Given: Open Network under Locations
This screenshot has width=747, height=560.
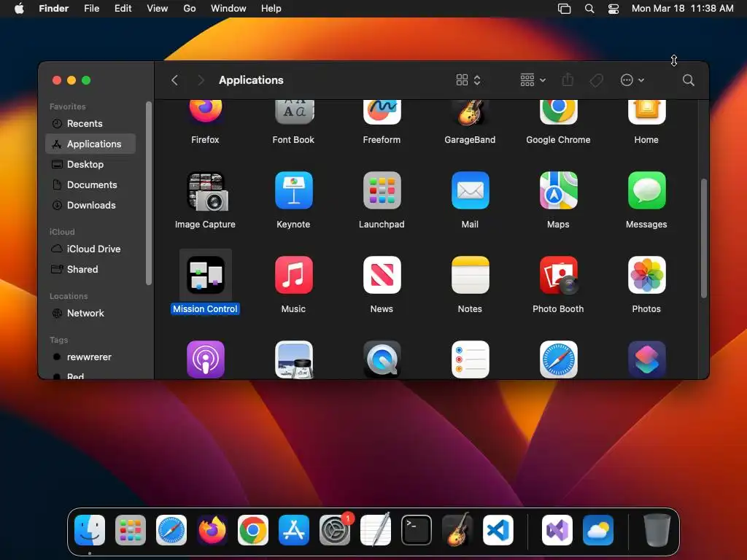Looking at the screenshot, I should pos(90,314).
